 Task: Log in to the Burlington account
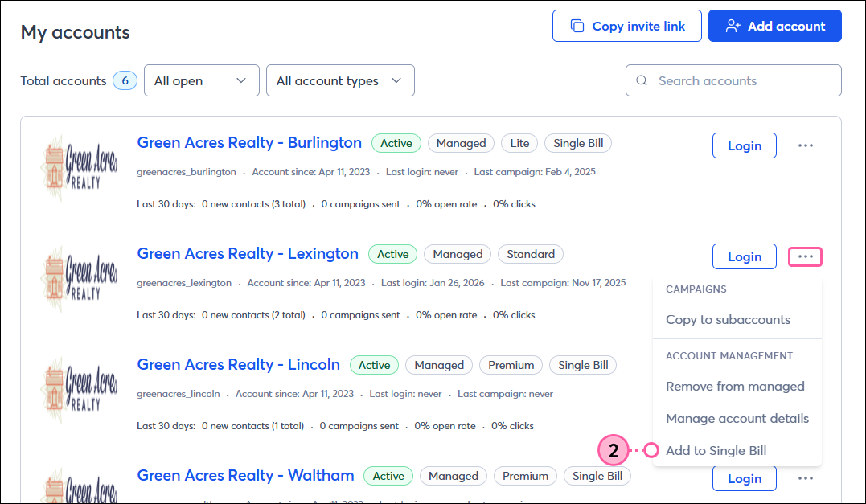tap(745, 145)
